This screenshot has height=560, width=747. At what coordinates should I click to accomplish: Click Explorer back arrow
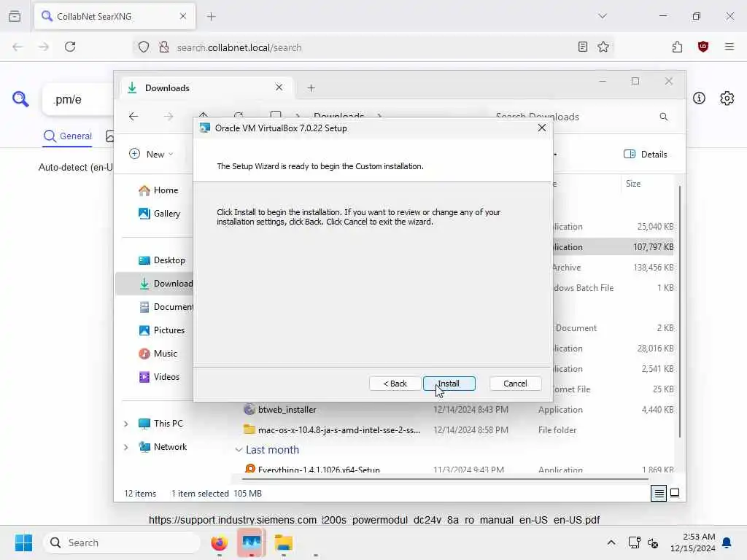pyautogui.click(x=133, y=117)
